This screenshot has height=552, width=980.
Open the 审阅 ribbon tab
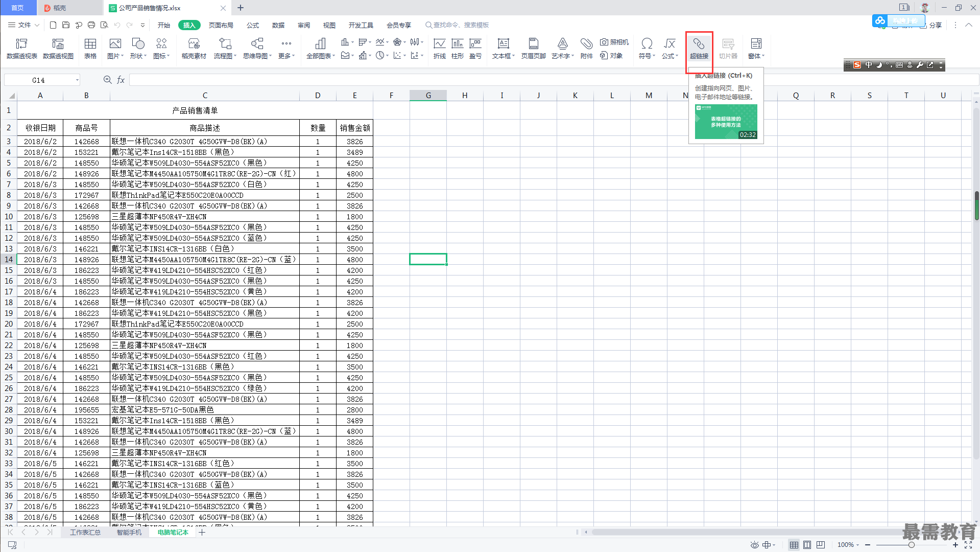tap(304, 25)
